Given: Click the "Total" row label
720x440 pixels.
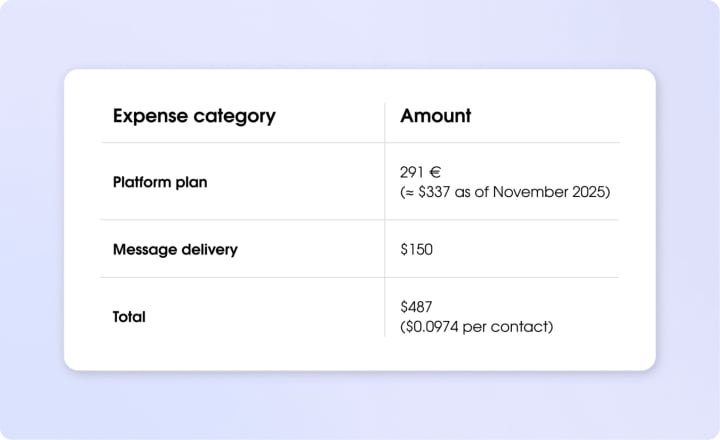Looking at the screenshot, I should tap(129, 317).
